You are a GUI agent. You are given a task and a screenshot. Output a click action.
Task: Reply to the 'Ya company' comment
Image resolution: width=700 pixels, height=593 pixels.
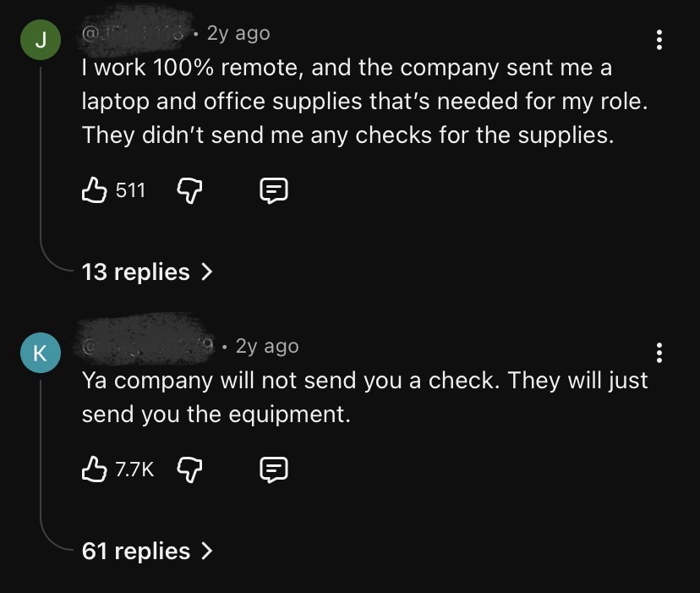[271, 468]
